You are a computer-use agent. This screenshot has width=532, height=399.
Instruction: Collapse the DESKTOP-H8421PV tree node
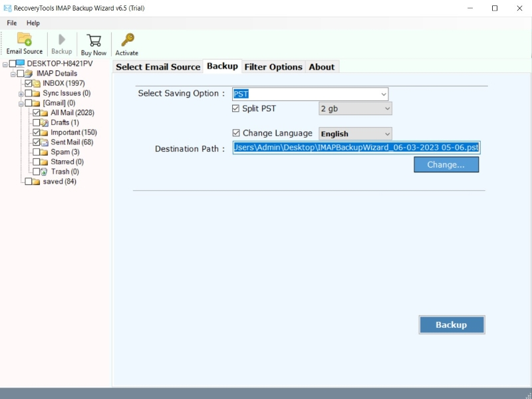pos(5,64)
